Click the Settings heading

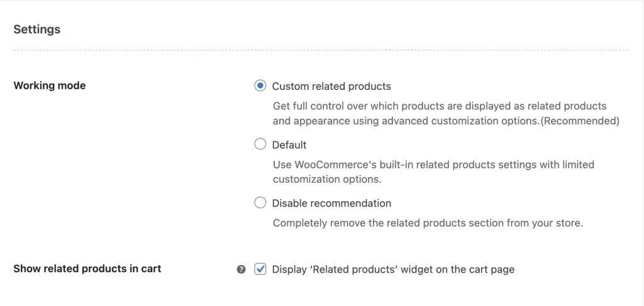tap(37, 29)
